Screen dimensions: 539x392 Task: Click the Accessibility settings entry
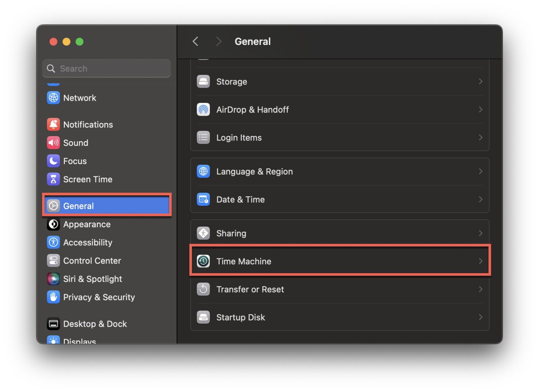click(88, 242)
